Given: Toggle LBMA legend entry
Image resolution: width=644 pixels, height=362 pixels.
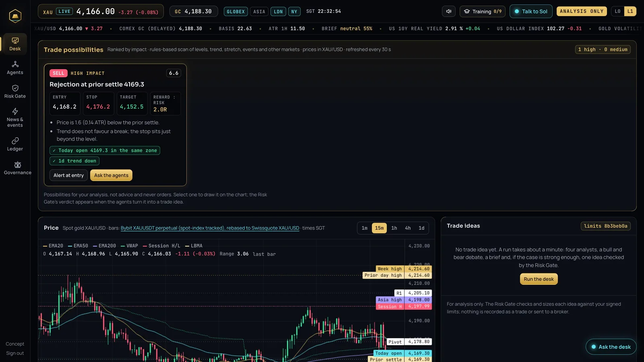Looking at the screenshot, I should coord(194,246).
